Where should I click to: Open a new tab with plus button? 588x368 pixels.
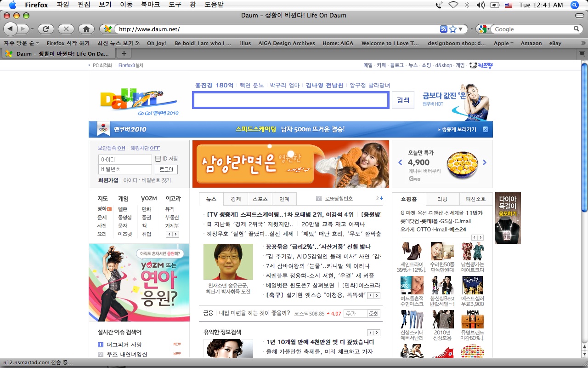click(x=124, y=53)
